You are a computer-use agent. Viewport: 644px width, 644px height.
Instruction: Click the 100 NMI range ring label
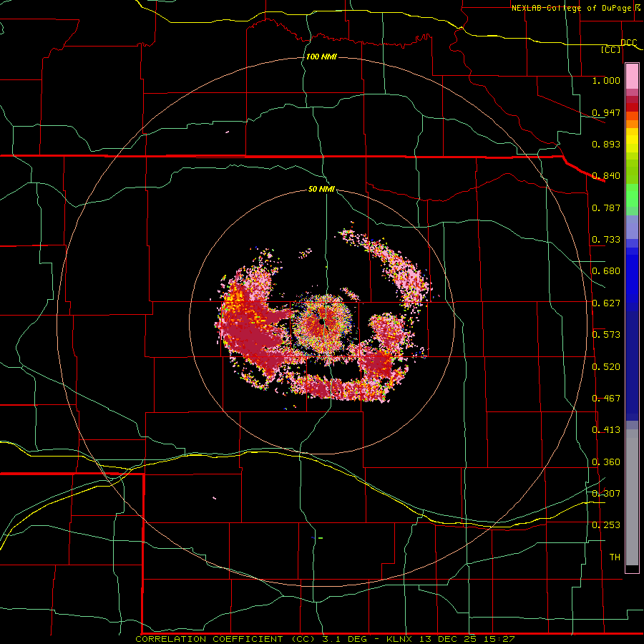pos(321,57)
